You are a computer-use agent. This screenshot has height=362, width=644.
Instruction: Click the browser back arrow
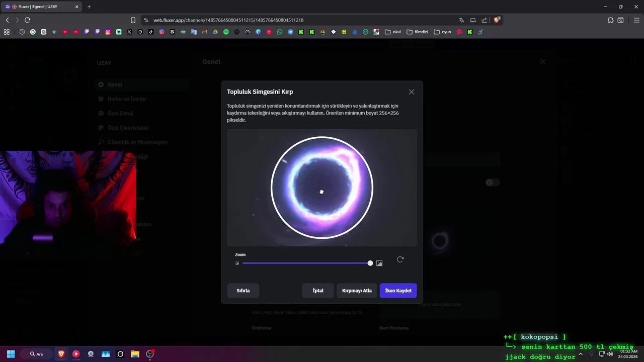tap(7, 20)
